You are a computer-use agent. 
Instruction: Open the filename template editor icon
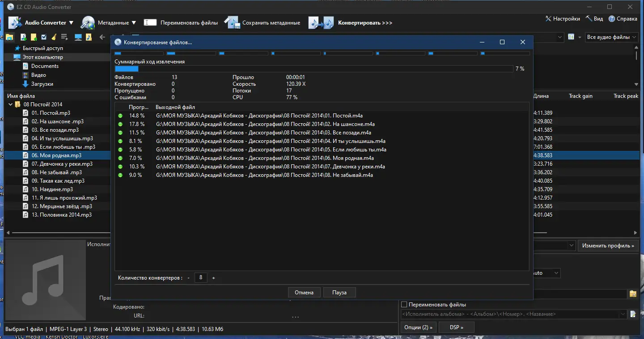pos(633,314)
